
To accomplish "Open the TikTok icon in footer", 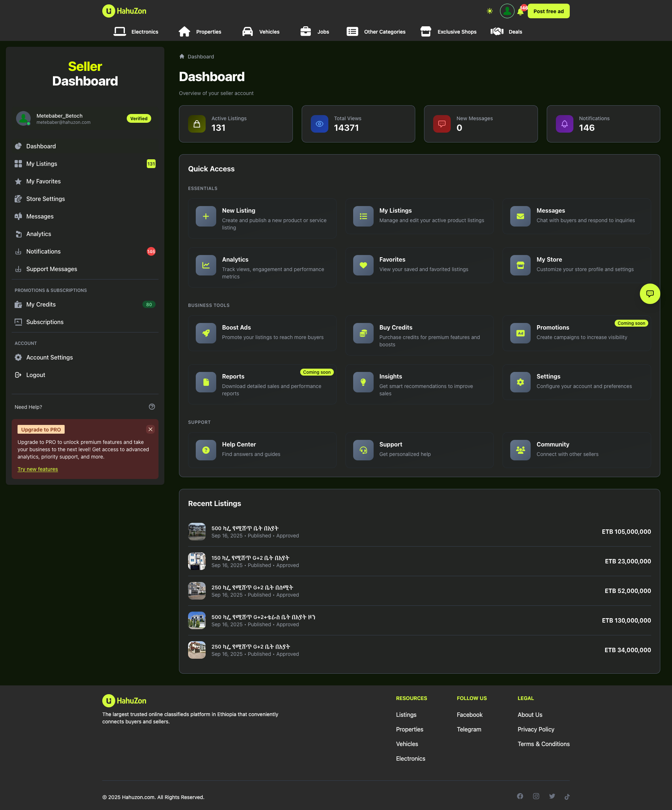I will (567, 796).
